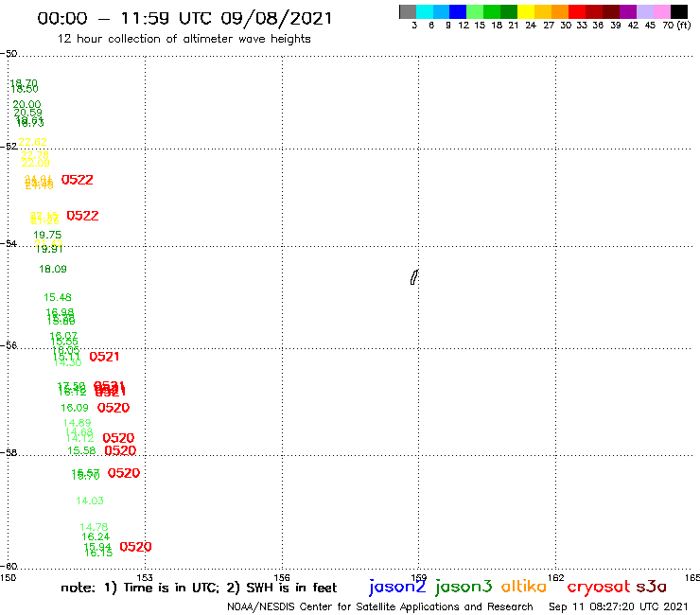Click the wave height value 14.89
This screenshot has height=615, width=700.
[78, 423]
